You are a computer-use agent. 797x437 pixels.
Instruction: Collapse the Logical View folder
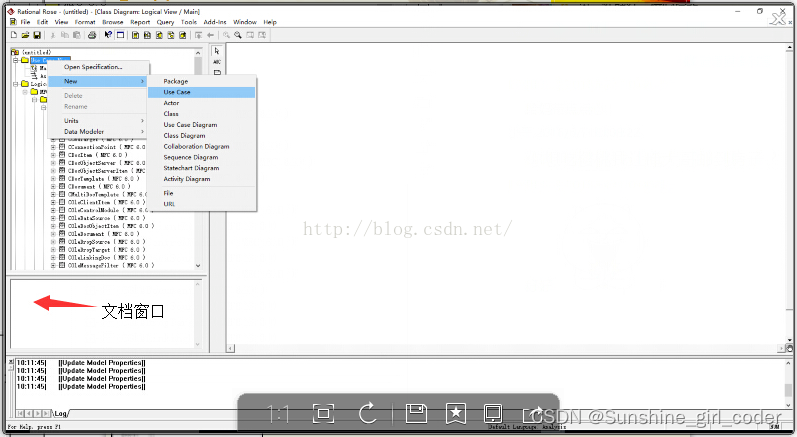click(x=16, y=84)
